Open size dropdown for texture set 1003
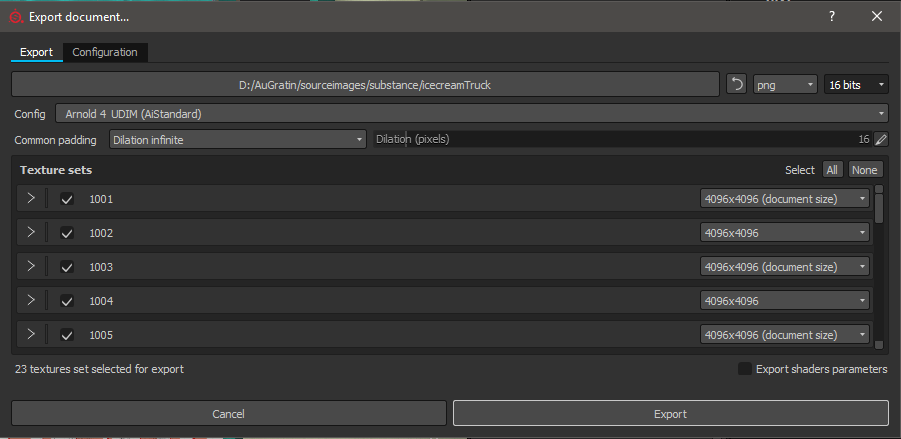Image resolution: width=901 pixels, height=439 pixels. (784, 267)
